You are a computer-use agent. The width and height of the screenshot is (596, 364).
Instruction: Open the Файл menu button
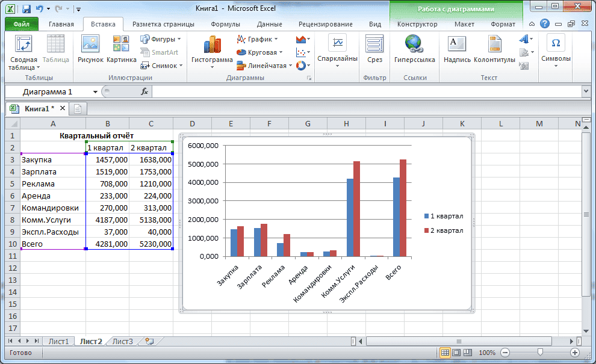pos(21,24)
